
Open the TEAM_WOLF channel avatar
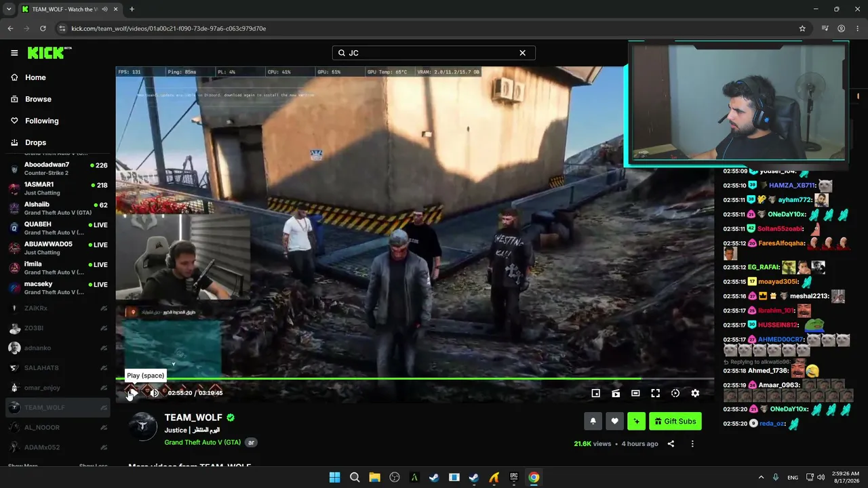(143, 426)
